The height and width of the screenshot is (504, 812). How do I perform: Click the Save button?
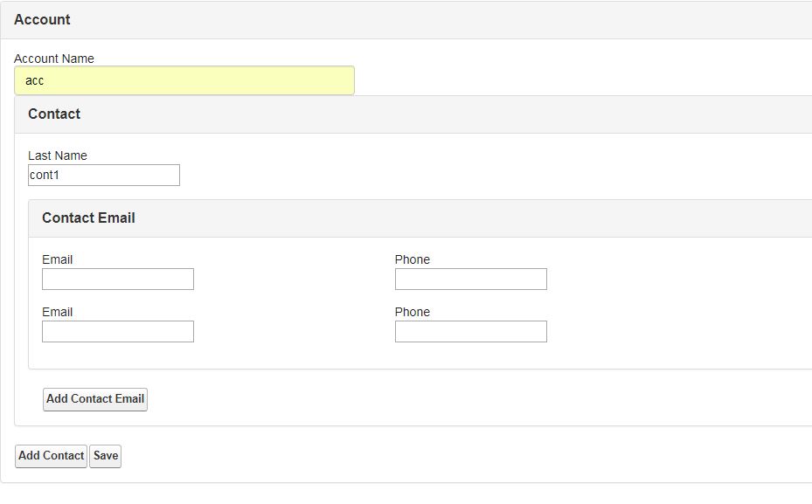[105, 455]
